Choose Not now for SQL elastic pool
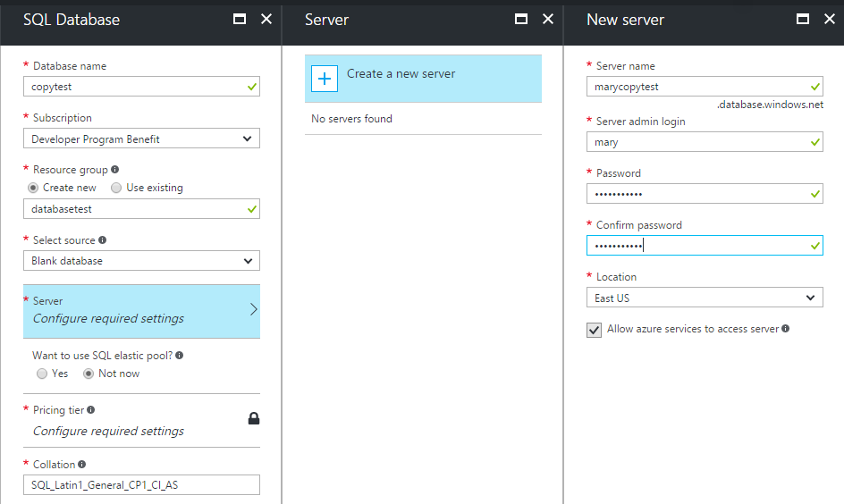844x504 pixels. (x=89, y=374)
